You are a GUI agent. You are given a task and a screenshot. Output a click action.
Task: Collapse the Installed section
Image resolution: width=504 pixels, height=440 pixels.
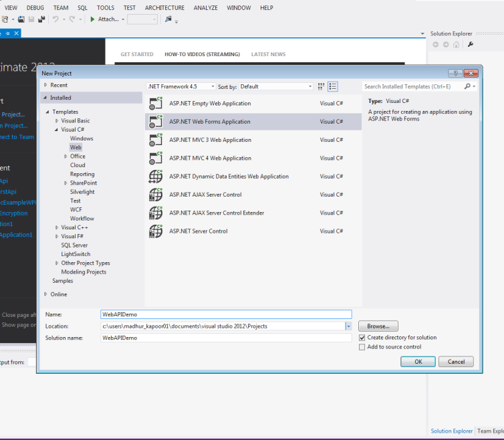45,98
